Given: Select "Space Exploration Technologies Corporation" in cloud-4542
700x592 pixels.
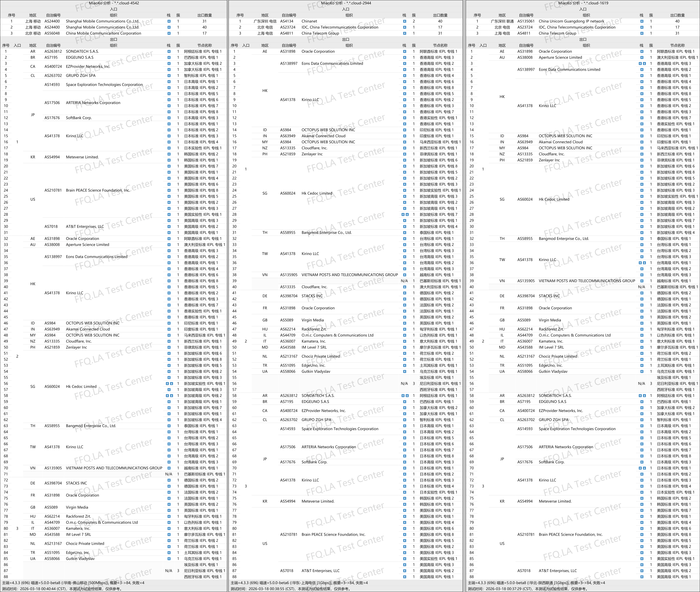Looking at the screenshot, I should click(104, 85).
